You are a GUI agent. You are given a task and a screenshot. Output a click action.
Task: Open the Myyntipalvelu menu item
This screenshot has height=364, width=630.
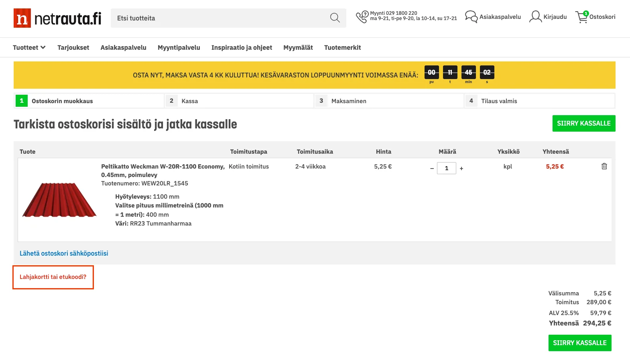pyautogui.click(x=179, y=47)
